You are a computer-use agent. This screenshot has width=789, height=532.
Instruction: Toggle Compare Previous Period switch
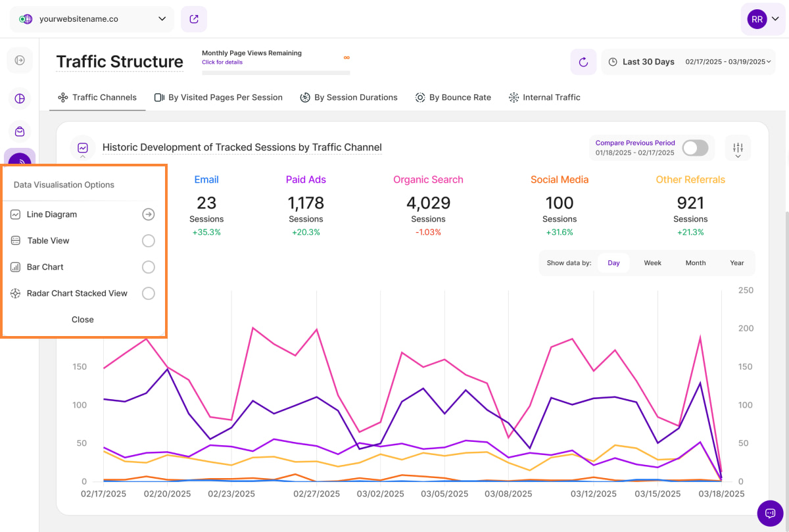[695, 148]
